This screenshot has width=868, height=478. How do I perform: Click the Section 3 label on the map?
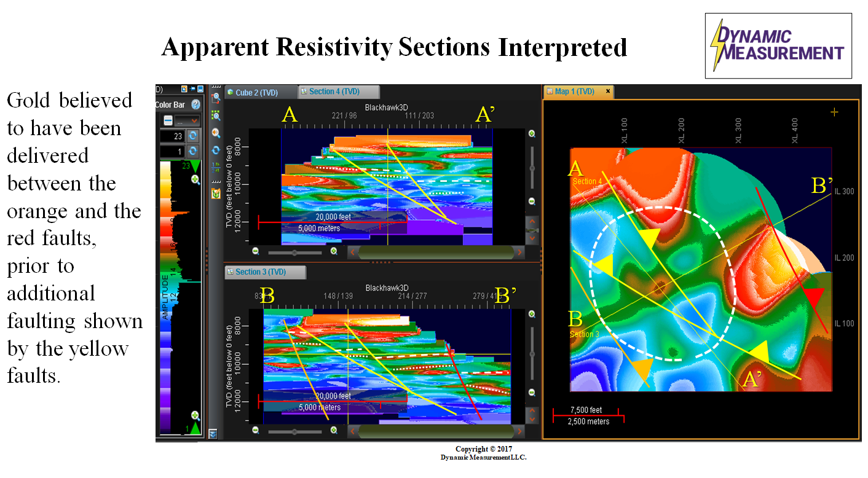coord(585,334)
